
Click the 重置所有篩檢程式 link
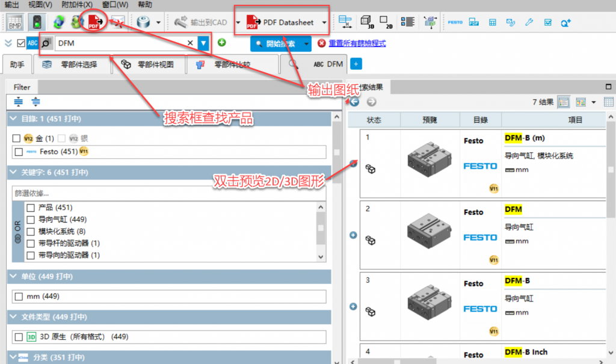[x=357, y=43]
